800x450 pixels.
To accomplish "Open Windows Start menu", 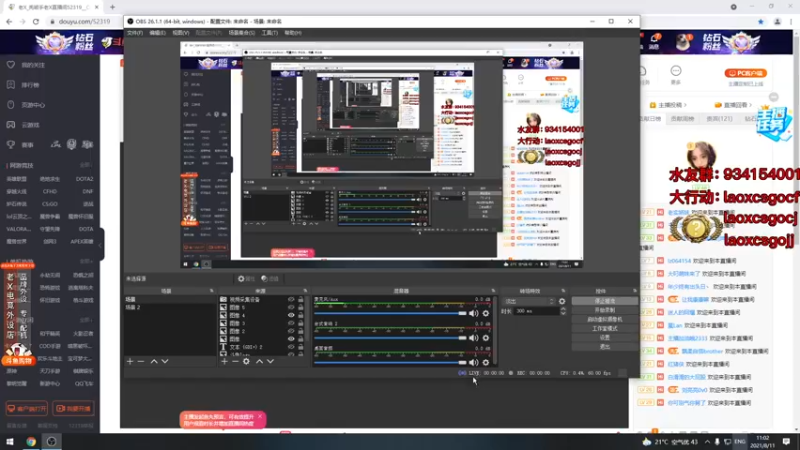I will (10, 441).
